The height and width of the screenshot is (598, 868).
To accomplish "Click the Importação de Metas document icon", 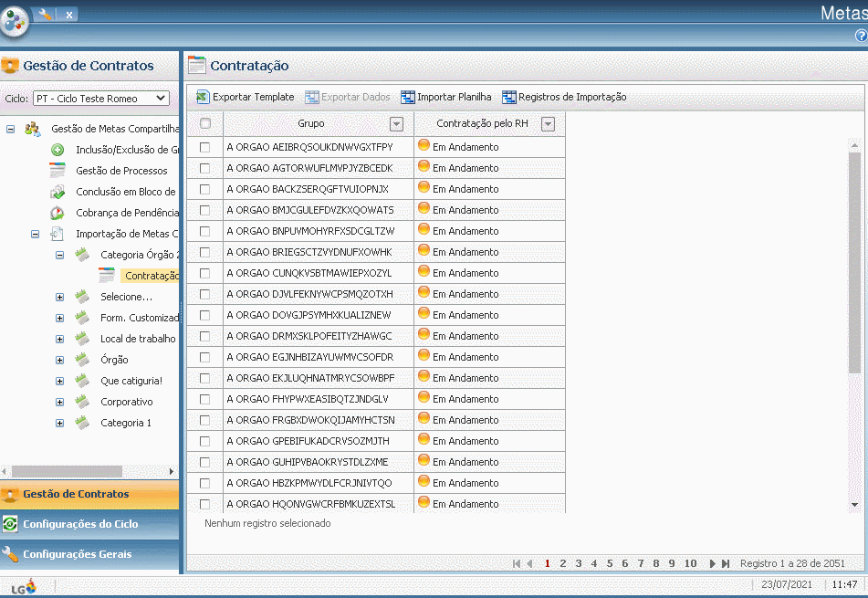I will (x=57, y=234).
